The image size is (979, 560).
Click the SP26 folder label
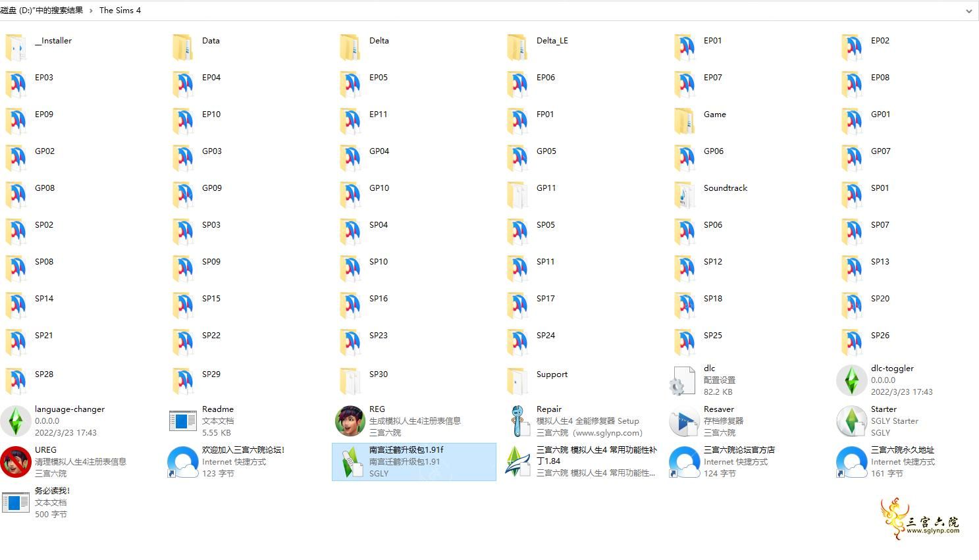[x=880, y=336]
